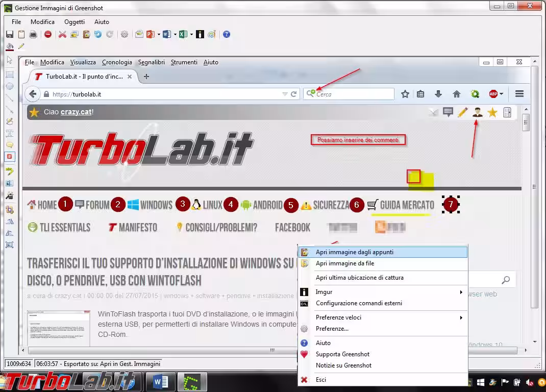Viewport: 546px width, 392px height.
Task: Choose Esci to quit Greenshot
Action: coord(383,379)
